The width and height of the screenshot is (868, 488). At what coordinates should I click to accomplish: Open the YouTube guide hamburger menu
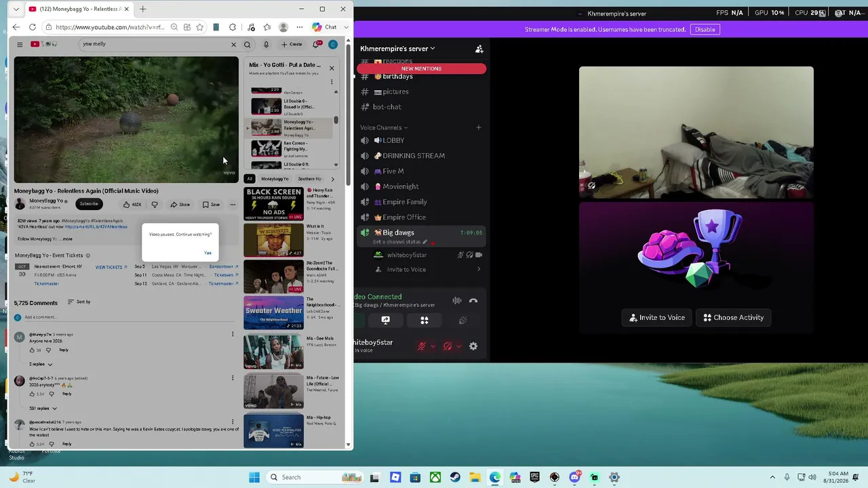tap(20, 45)
